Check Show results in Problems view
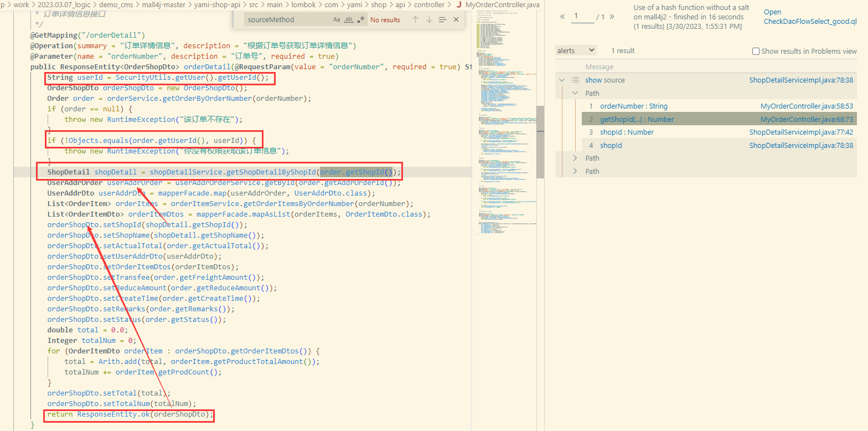This screenshot has width=868, height=431. (x=756, y=51)
